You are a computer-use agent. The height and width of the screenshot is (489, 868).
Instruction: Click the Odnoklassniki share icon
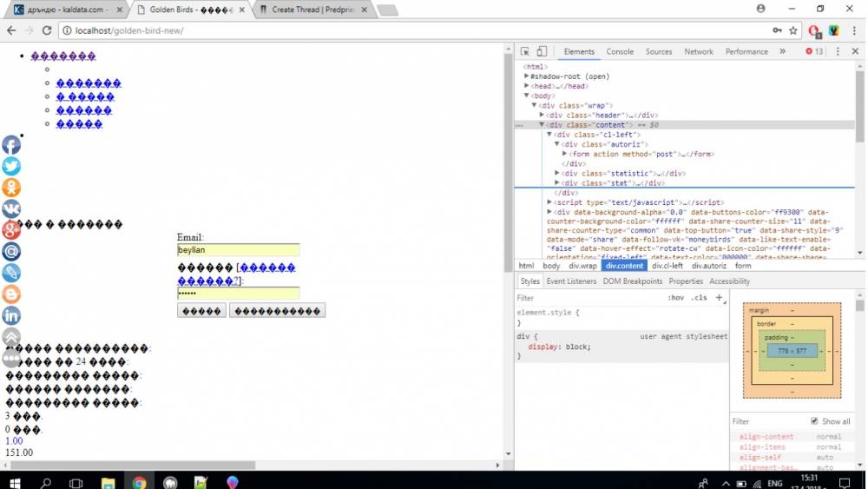[x=11, y=188]
